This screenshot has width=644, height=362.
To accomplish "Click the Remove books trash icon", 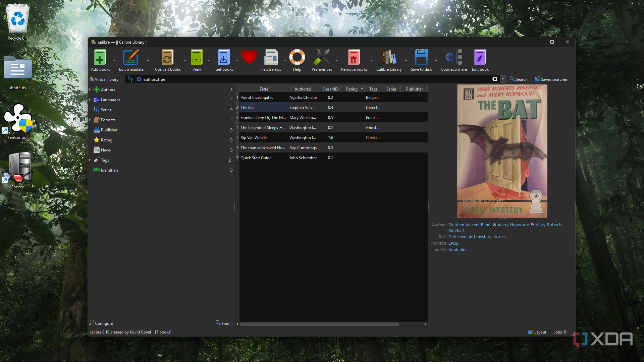I will [354, 57].
